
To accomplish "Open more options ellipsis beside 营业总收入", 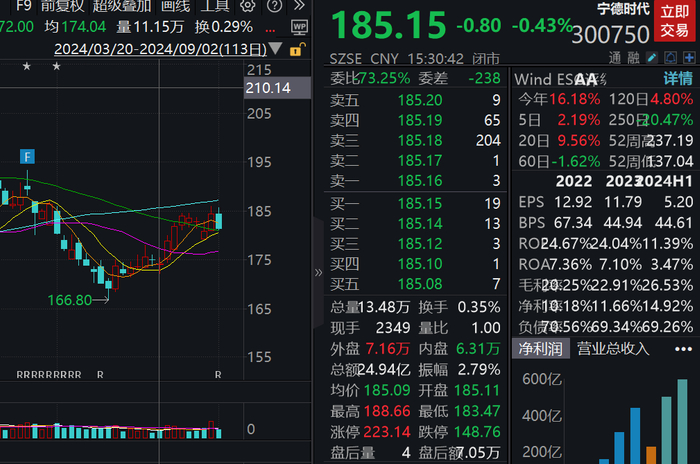I will pyautogui.click(x=683, y=349).
